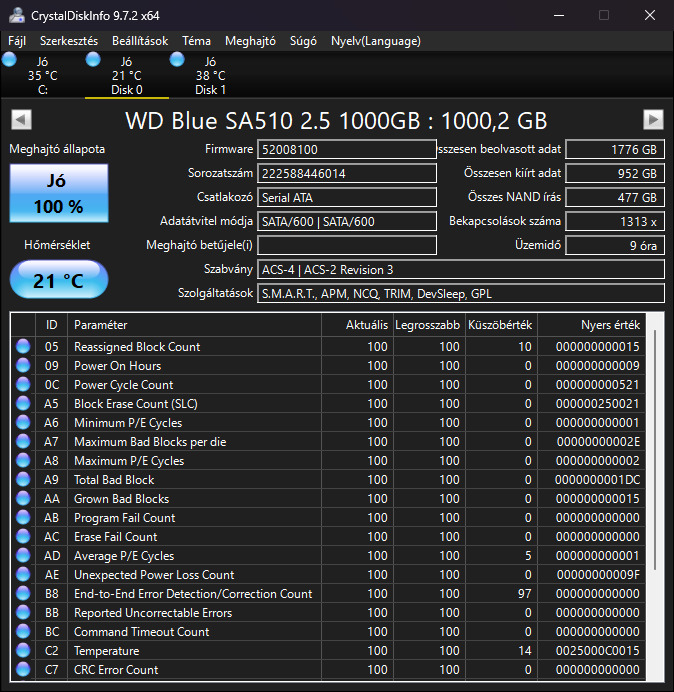Click the NAND writes value 477 GB
This screenshot has height=692, width=674.
point(614,197)
